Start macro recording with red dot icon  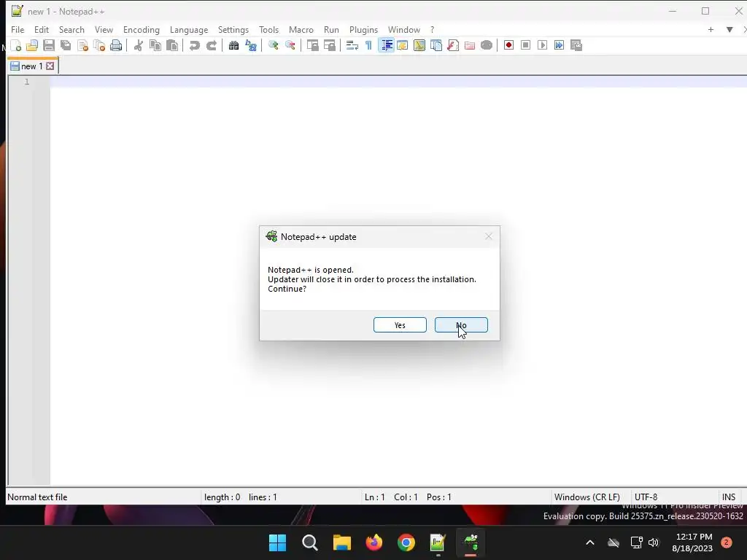(508, 45)
